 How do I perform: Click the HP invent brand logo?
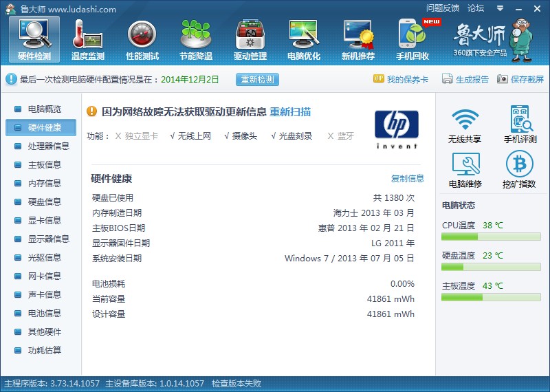pyautogui.click(x=396, y=129)
